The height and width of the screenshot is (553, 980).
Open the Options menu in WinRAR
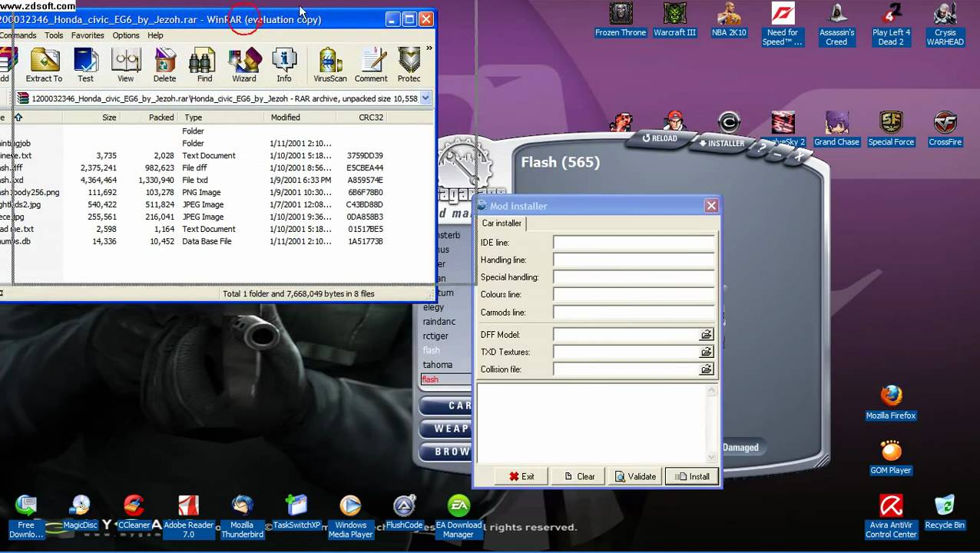pyautogui.click(x=126, y=35)
